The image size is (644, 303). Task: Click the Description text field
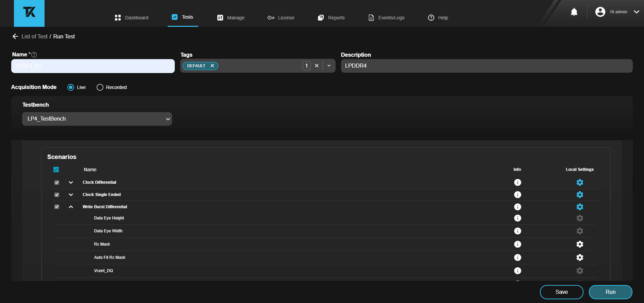point(487,66)
